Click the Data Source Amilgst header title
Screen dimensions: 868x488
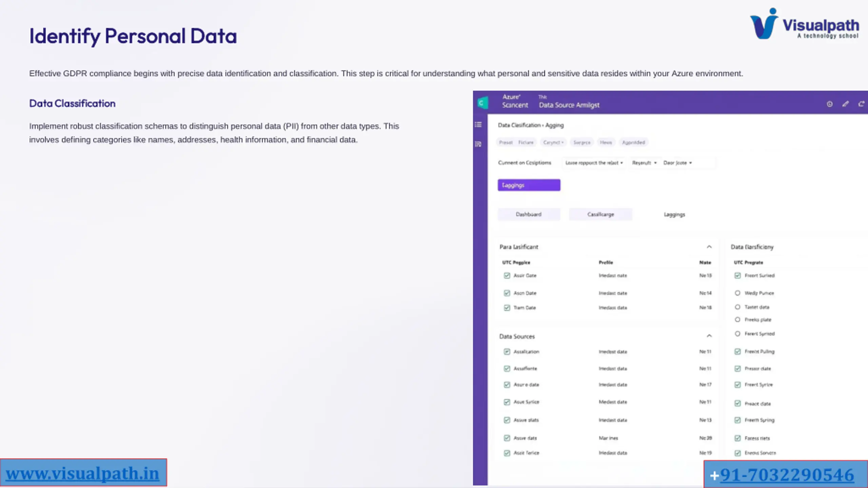[569, 105]
